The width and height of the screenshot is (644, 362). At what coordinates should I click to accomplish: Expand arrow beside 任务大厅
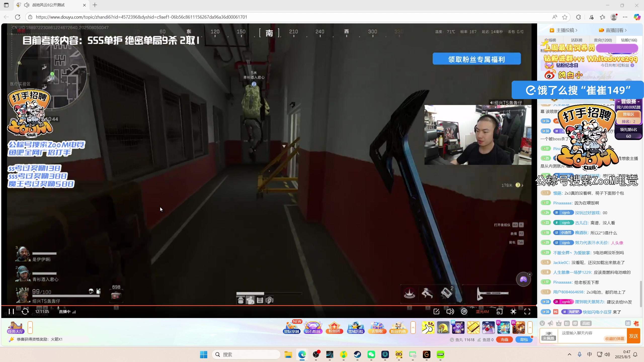[x=30, y=328]
